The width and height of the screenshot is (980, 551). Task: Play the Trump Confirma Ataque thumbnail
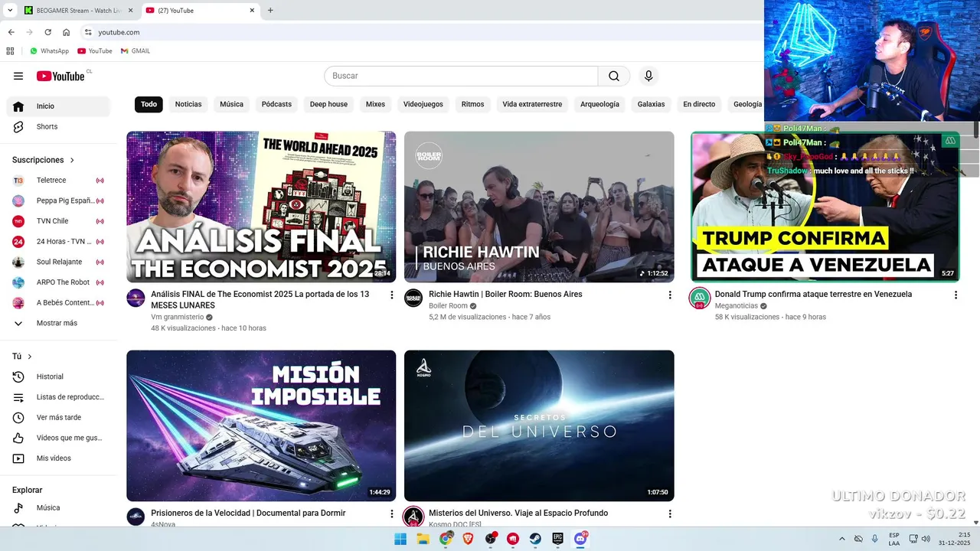coord(825,207)
